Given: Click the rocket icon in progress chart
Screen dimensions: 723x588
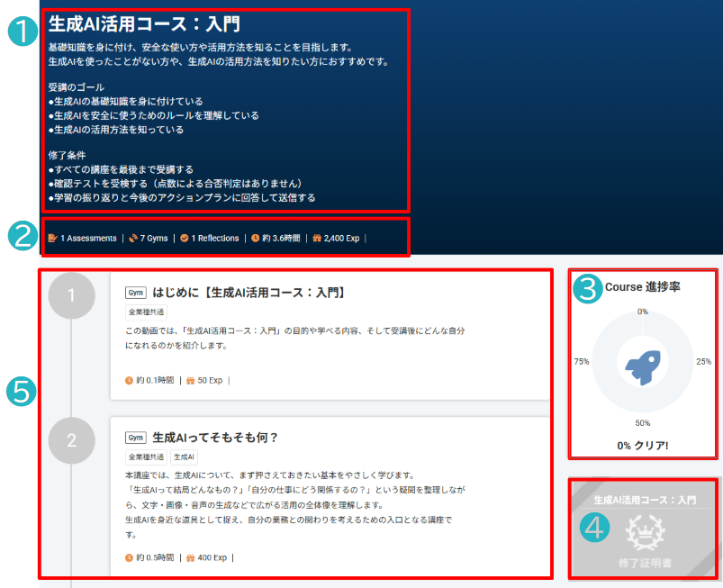Looking at the screenshot, I should tap(643, 367).
